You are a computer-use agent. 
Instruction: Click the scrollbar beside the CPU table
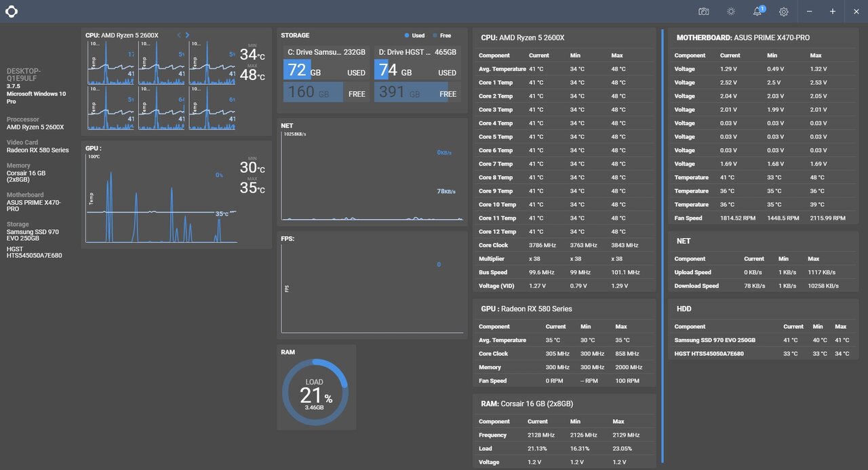coord(662,246)
